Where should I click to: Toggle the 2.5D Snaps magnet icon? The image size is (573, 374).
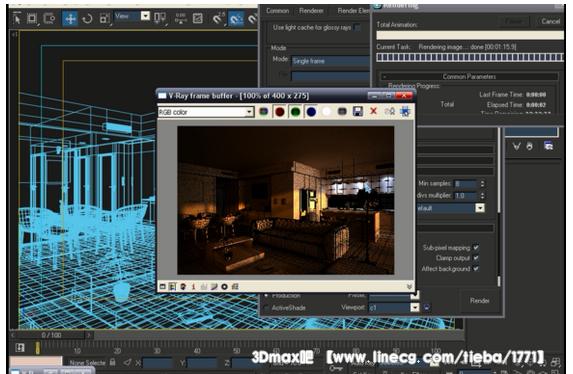point(219,18)
